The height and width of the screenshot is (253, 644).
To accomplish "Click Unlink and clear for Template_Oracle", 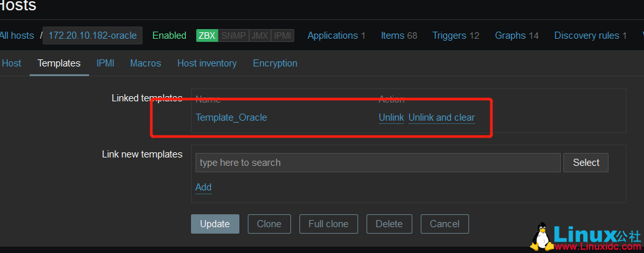I will coord(441,117).
